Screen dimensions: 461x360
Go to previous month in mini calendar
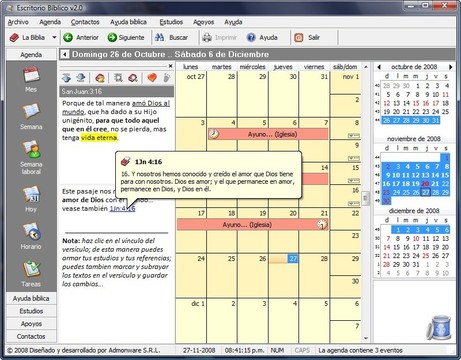click(x=379, y=67)
